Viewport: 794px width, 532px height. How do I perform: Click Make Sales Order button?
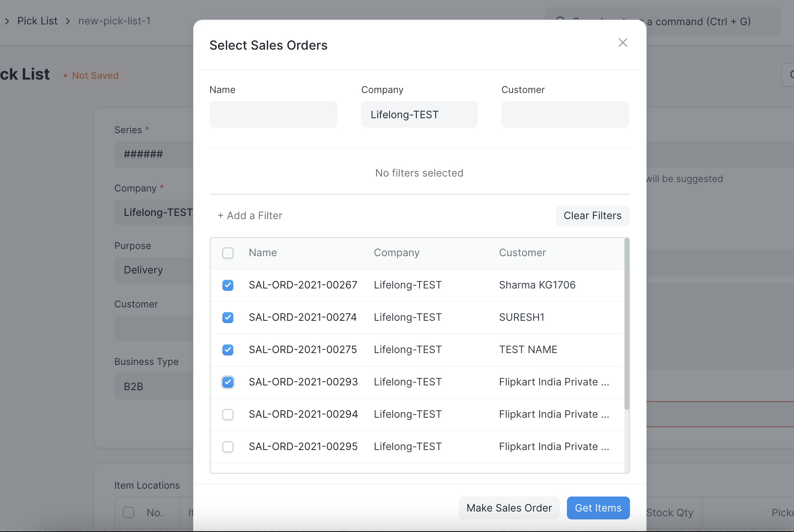point(509,508)
